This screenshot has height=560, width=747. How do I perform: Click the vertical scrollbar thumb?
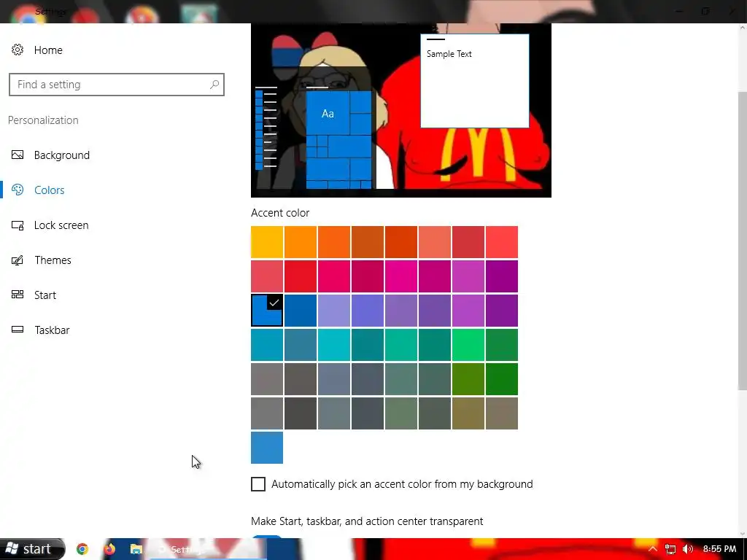click(742, 239)
